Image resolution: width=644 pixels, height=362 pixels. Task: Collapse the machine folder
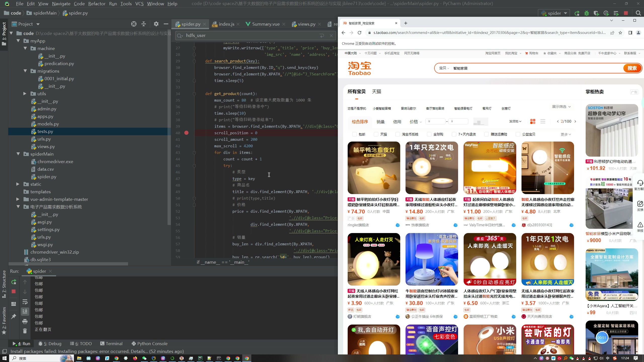point(25,48)
